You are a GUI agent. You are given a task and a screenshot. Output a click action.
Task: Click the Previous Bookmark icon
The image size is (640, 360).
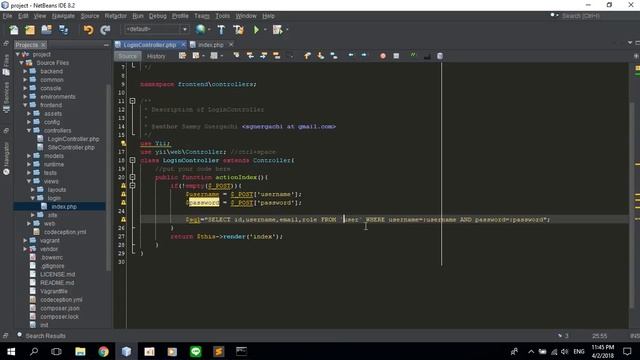(307, 56)
